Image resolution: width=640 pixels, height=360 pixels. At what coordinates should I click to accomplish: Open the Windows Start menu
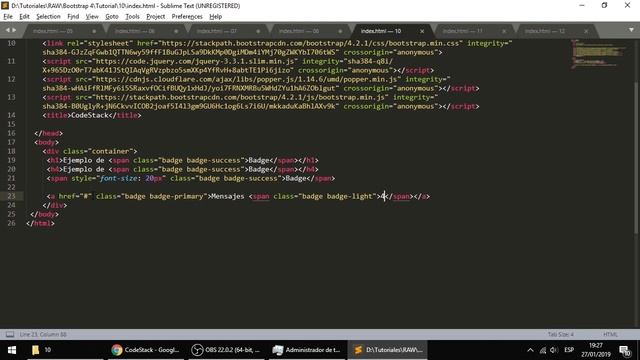coord(12,350)
